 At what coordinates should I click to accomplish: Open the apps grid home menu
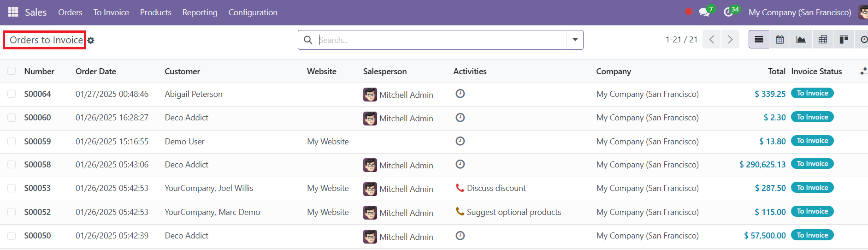[x=13, y=12]
